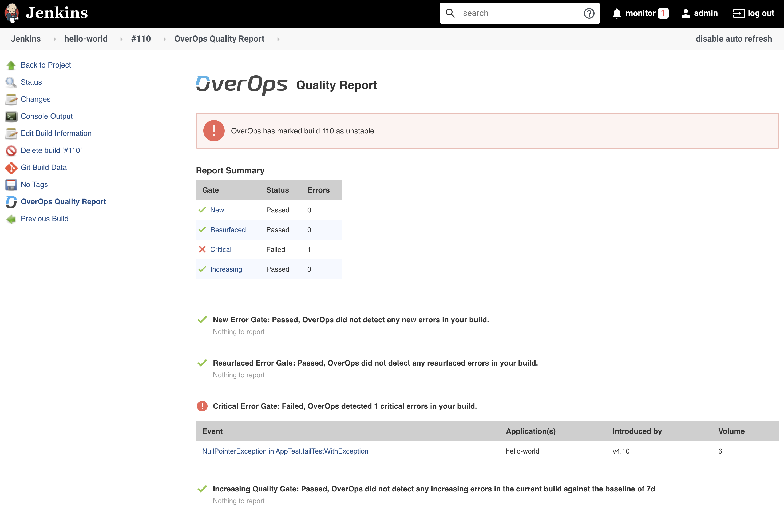This screenshot has width=784, height=532.
Task: Open Console Output from the sidebar
Action: pyautogui.click(x=46, y=116)
